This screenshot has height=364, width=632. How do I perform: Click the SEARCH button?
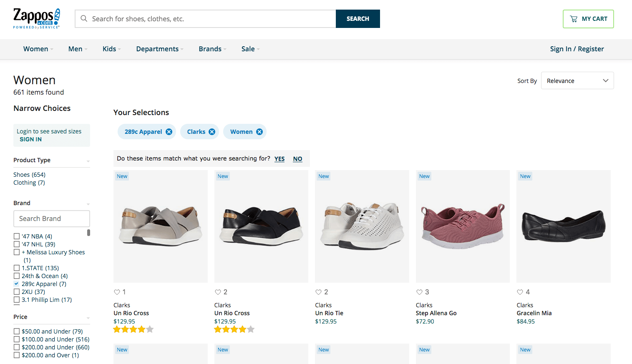tap(357, 18)
